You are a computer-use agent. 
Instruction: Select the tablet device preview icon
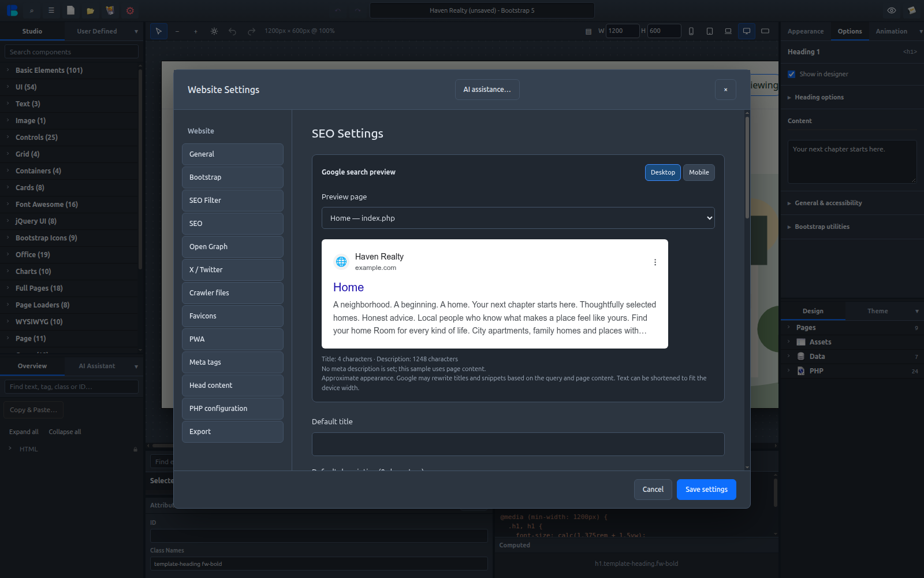(x=710, y=31)
